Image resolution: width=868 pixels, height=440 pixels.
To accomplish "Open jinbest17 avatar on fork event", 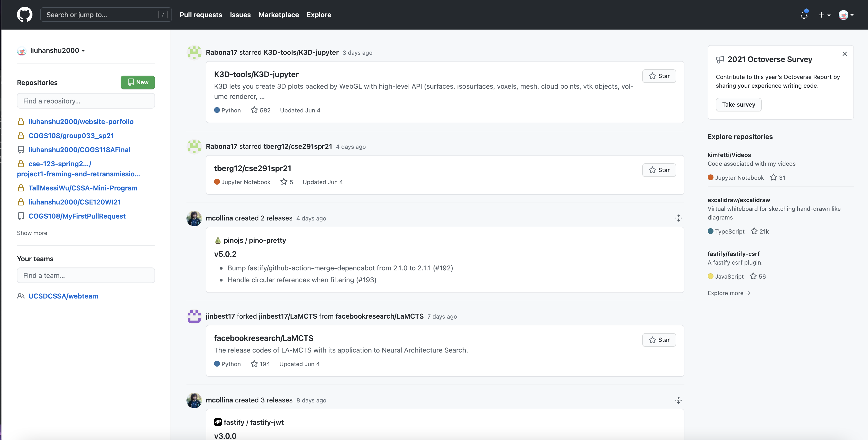I will coord(194,317).
